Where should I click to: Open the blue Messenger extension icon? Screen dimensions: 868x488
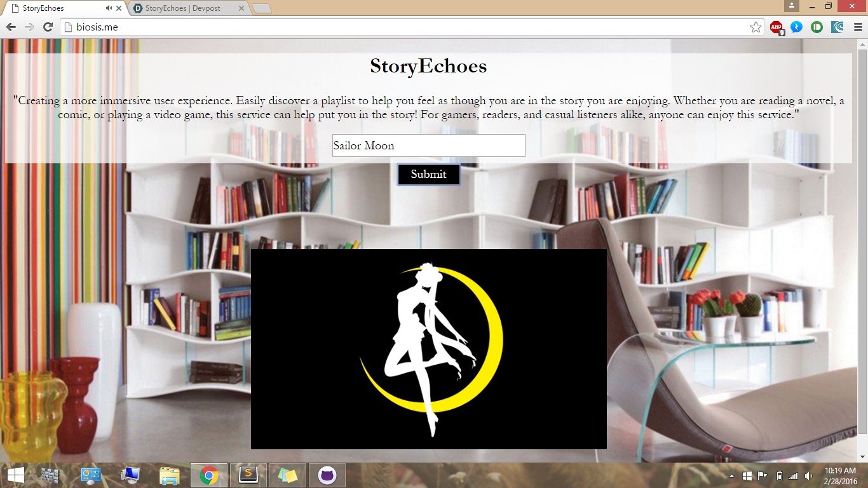[x=797, y=27]
